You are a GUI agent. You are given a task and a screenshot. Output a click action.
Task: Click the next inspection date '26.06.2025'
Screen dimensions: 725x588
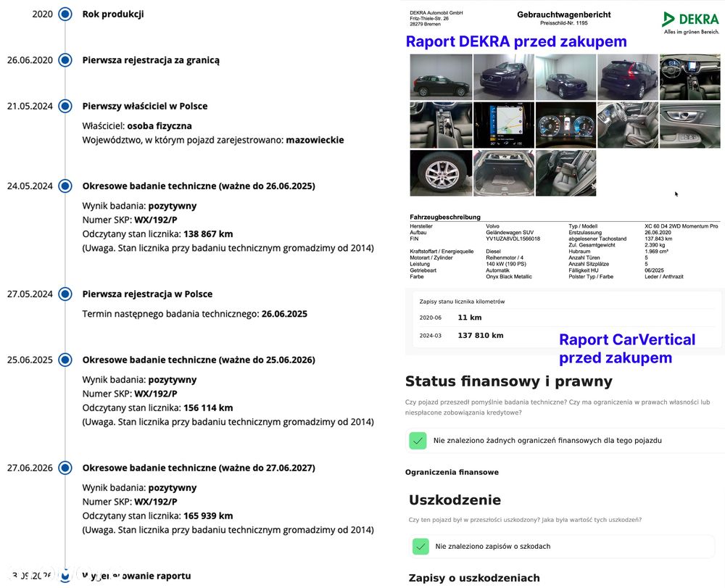(x=284, y=314)
